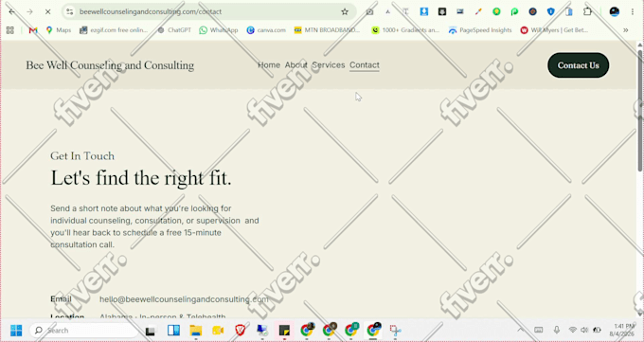
Task: Click the Email label text
Action: [61, 299]
